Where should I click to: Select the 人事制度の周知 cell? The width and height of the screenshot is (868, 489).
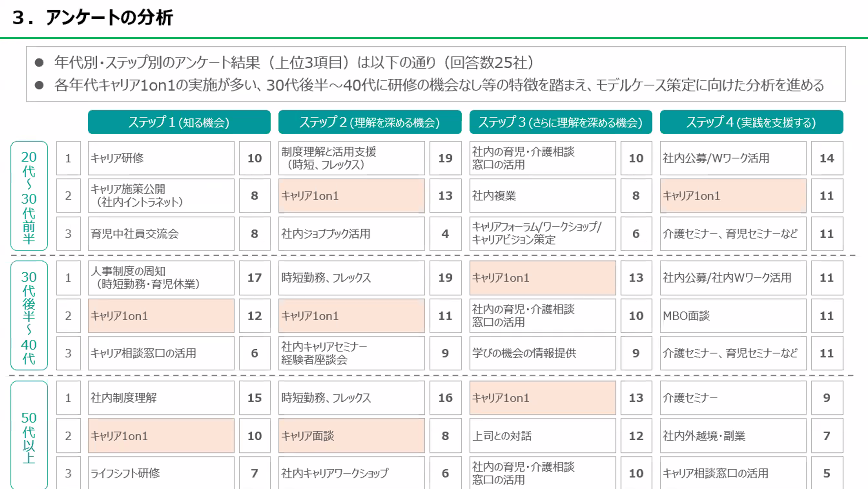click(161, 277)
